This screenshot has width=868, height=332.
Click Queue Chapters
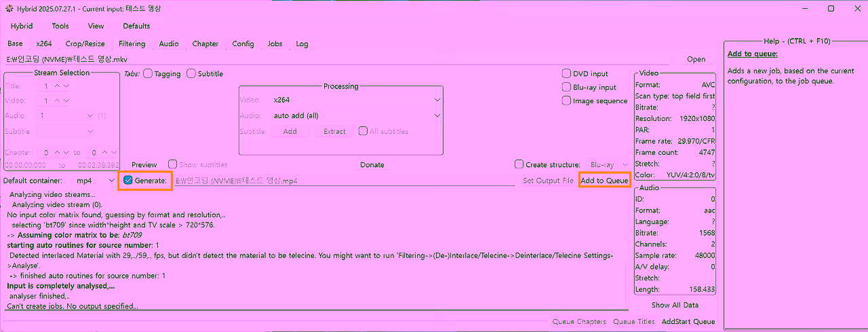(x=579, y=322)
